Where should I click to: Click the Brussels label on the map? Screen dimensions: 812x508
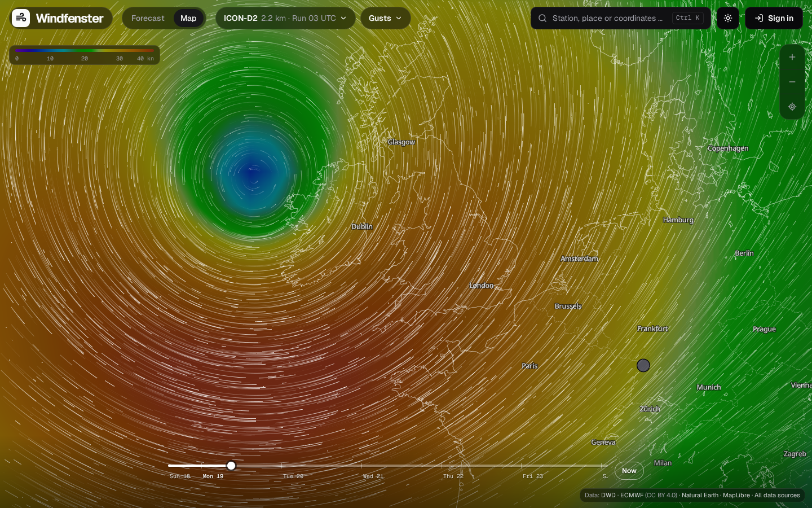coord(568,306)
